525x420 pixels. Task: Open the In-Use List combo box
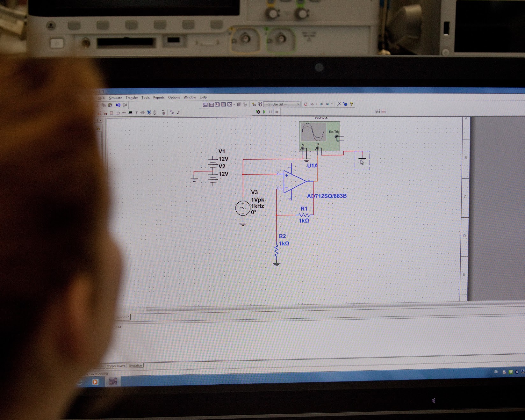point(282,104)
